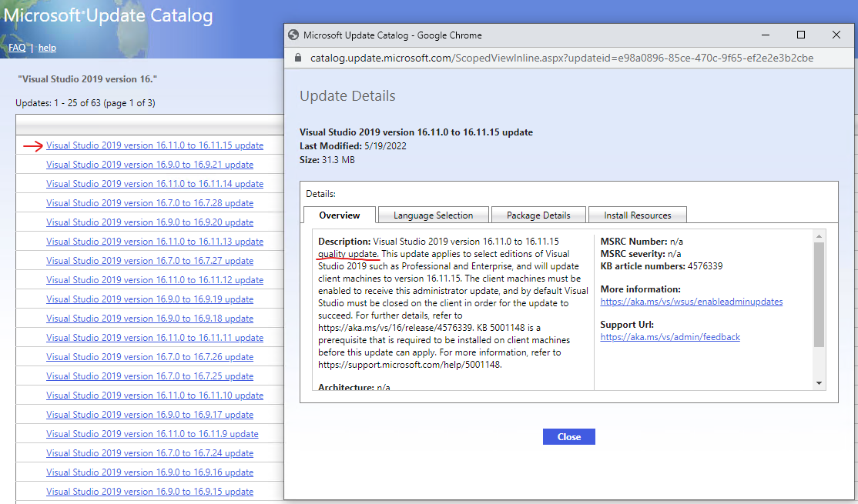858x504 pixels.
Task: Open the 16.11.0 to 16.11.9 update link
Action: [152, 434]
